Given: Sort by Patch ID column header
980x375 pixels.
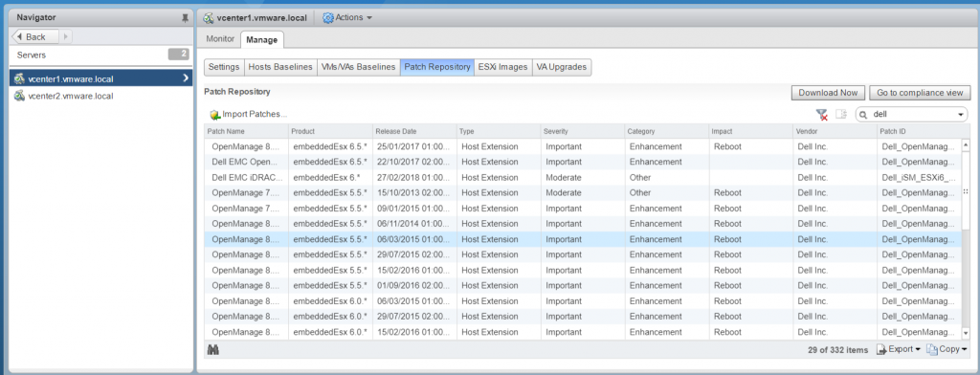Looking at the screenshot, I should [x=918, y=131].
